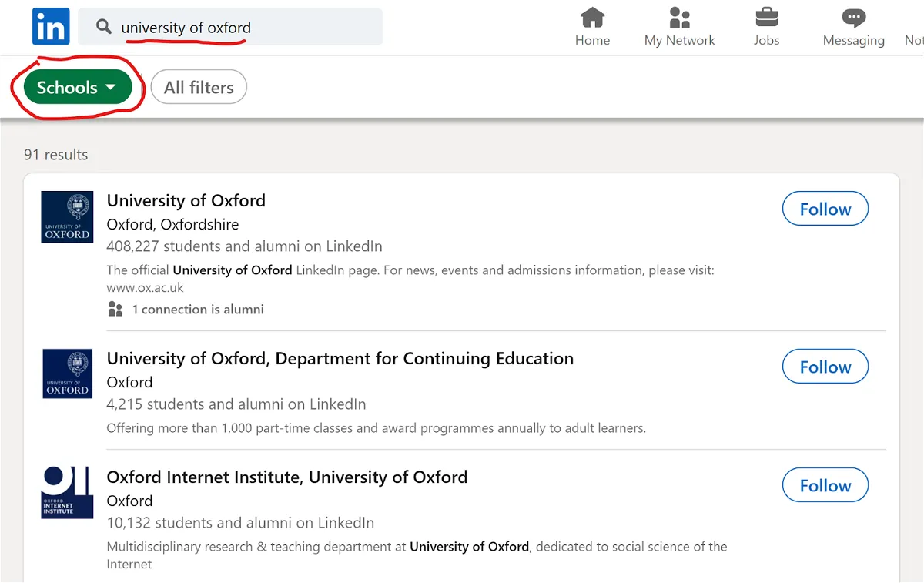924x583 pixels.
Task: Open Oxford Internet Institute result title
Action: pos(287,477)
